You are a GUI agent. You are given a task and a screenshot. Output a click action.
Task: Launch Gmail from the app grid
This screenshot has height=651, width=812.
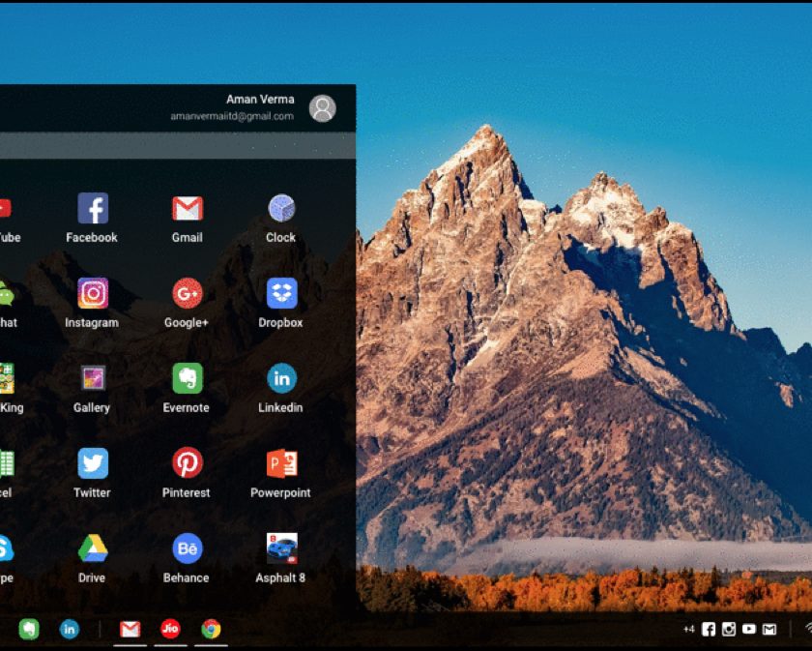point(188,209)
